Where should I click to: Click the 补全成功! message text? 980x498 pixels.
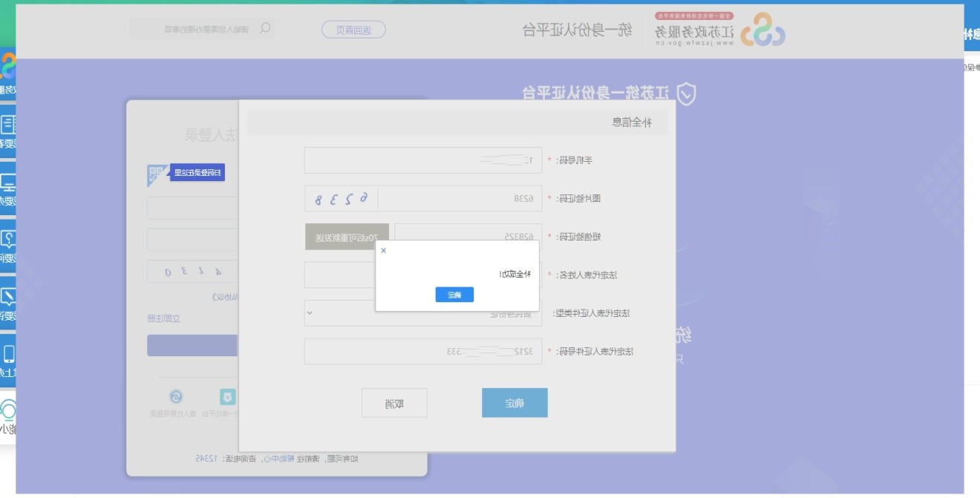[x=517, y=275]
